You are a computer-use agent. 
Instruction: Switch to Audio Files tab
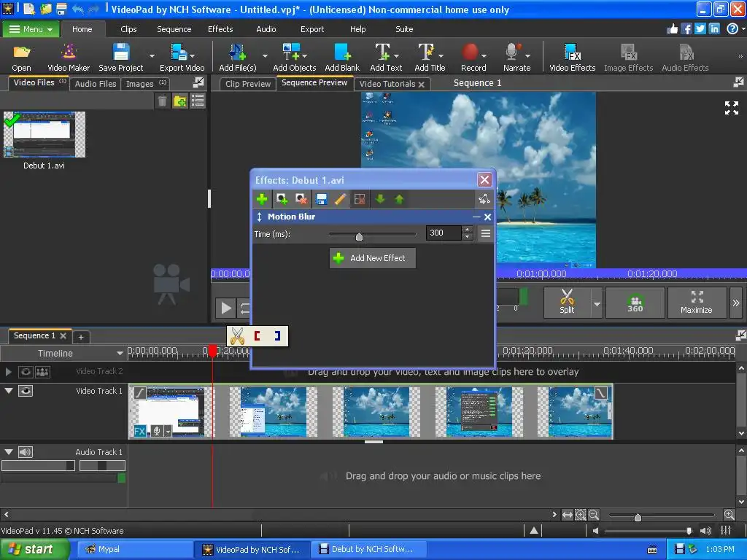pos(96,84)
